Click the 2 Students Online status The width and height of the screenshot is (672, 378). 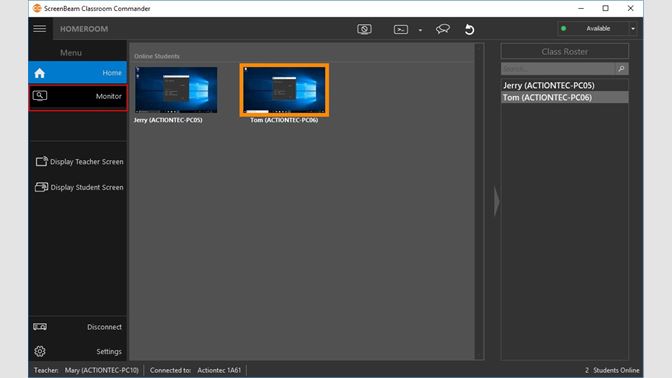(x=612, y=370)
